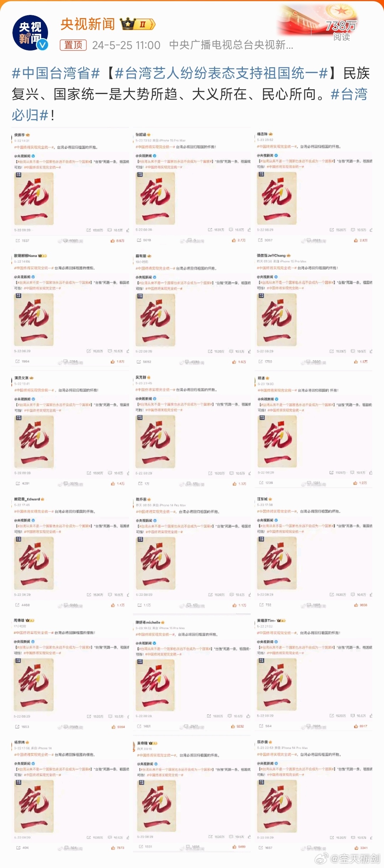View the 欧阳娜娜Nana repost screenshot image
The height and width of the screenshot is (868, 384).
pos(70,309)
